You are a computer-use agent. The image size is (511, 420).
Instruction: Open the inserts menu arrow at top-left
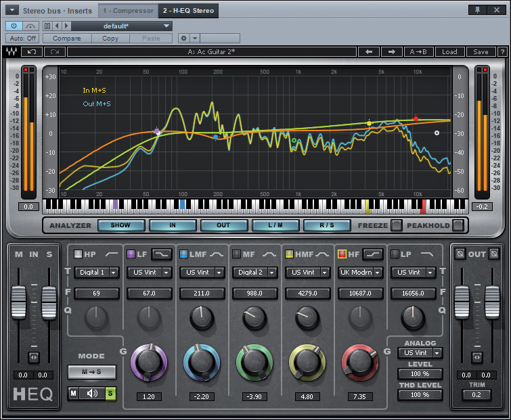(12, 10)
